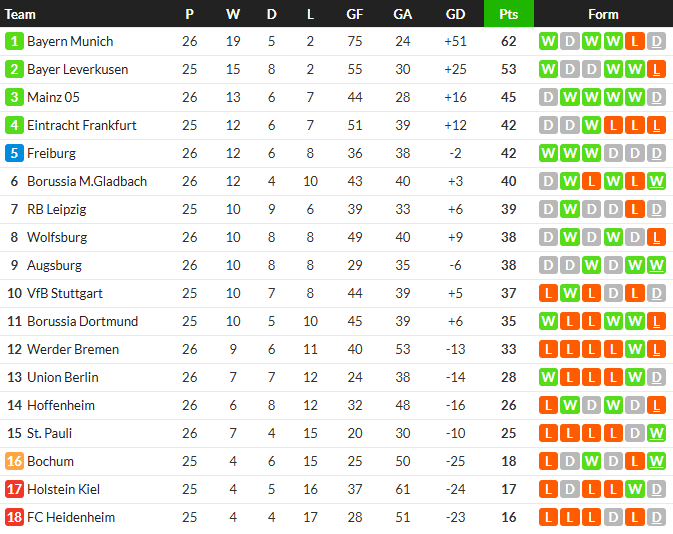673x534 pixels.
Task: Click Bayern Munich's position 1 badge
Action: [14, 41]
